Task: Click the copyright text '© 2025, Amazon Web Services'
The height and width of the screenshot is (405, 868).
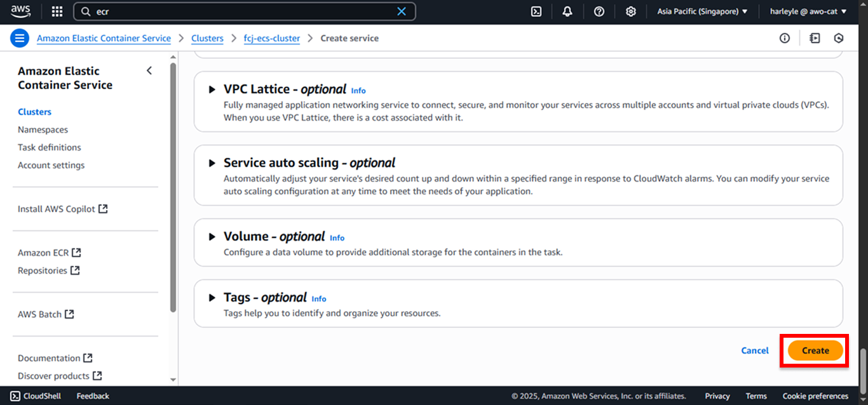Action: point(599,396)
